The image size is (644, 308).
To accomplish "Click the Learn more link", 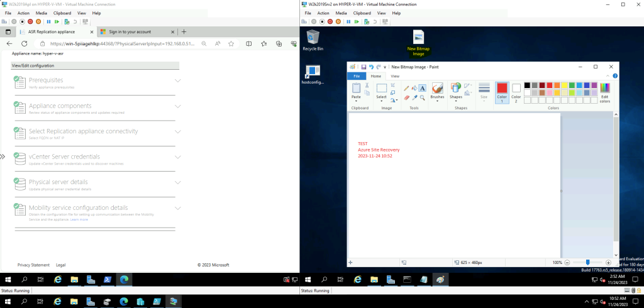I will click(x=79, y=219).
